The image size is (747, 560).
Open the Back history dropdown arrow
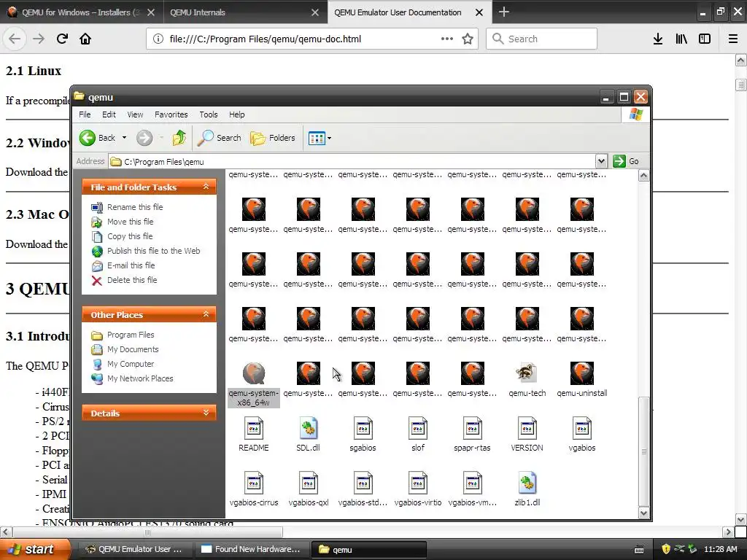click(x=124, y=138)
